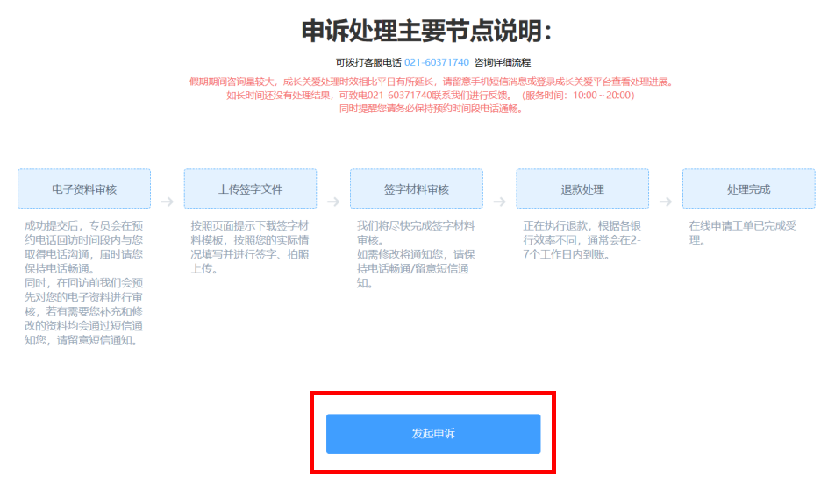This screenshot has height=504, width=835.
Task: Click arrow between 签字材料审核 and 退款处理
Action: [500, 202]
